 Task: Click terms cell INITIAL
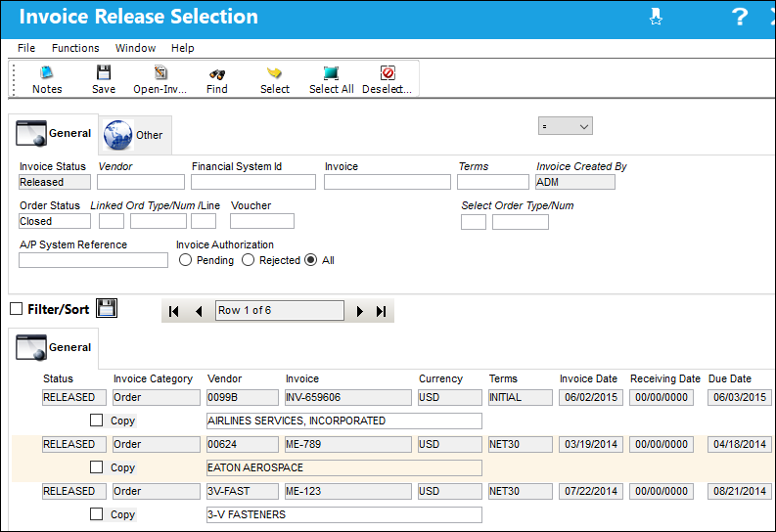[x=521, y=397]
